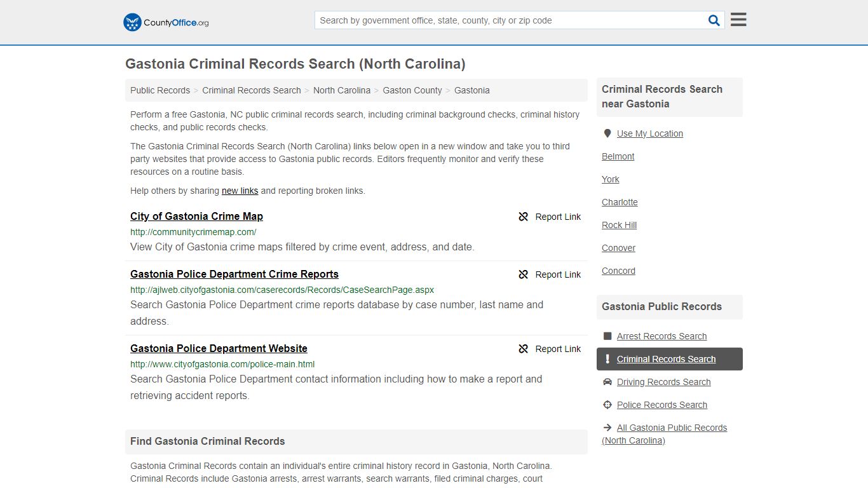
Task: Click the CountyOffice.org logo
Action: pos(166,22)
